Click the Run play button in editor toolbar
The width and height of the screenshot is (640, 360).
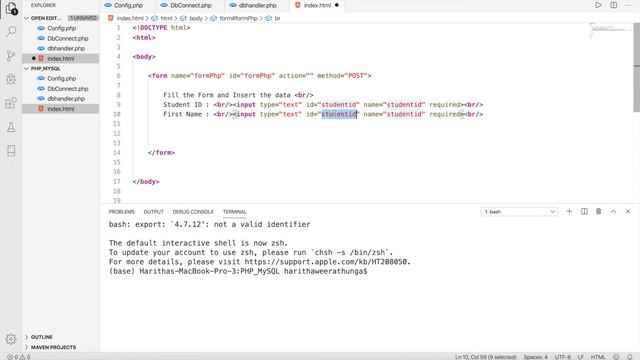(598, 5)
